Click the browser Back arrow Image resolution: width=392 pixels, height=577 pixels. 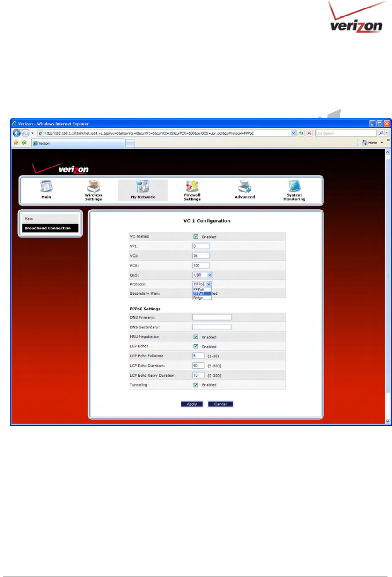17,133
